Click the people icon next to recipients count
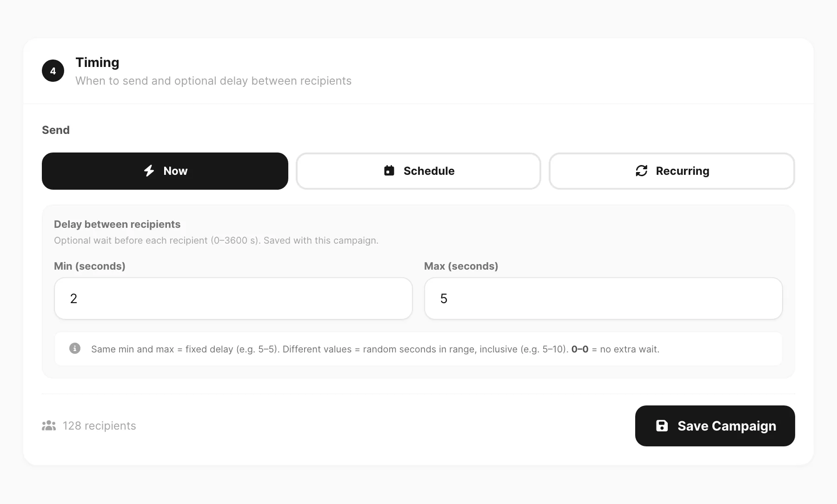Image resolution: width=837 pixels, height=504 pixels. coord(49,425)
